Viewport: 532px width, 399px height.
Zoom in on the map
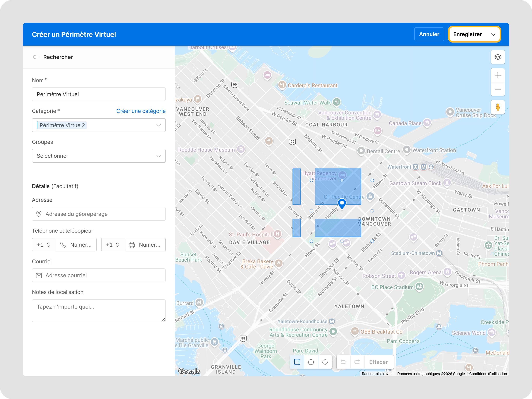point(498,75)
